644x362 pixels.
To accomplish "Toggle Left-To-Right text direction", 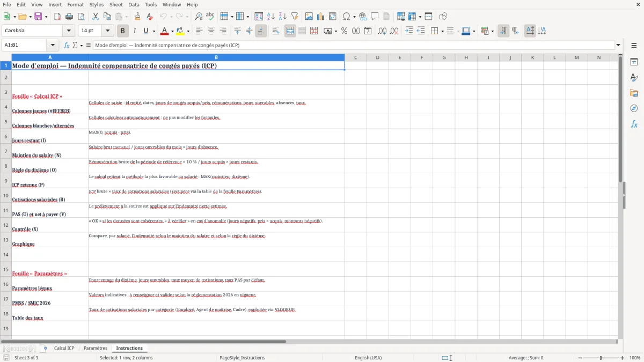I will tap(503, 31).
